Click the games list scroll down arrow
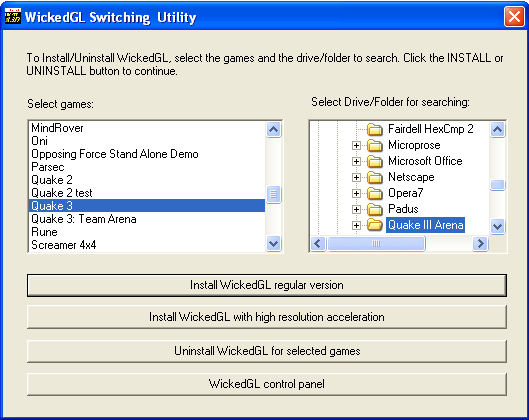This screenshot has width=529, height=420. click(x=273, y=244)
